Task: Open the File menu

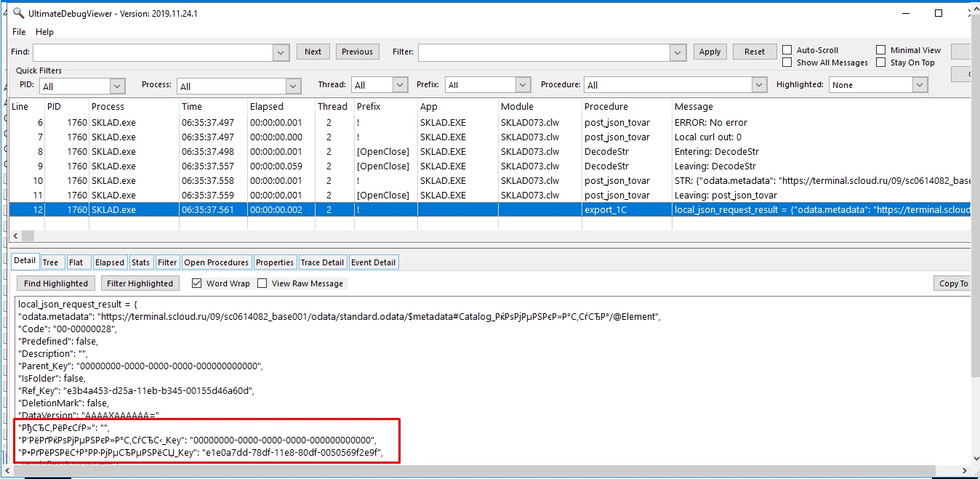Action: point(19,32)
